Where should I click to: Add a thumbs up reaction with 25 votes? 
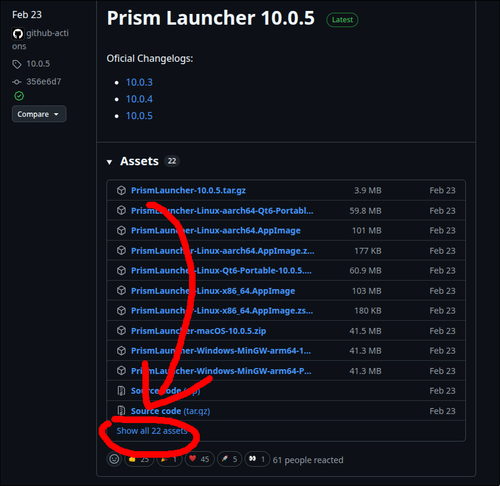point(139,459)
